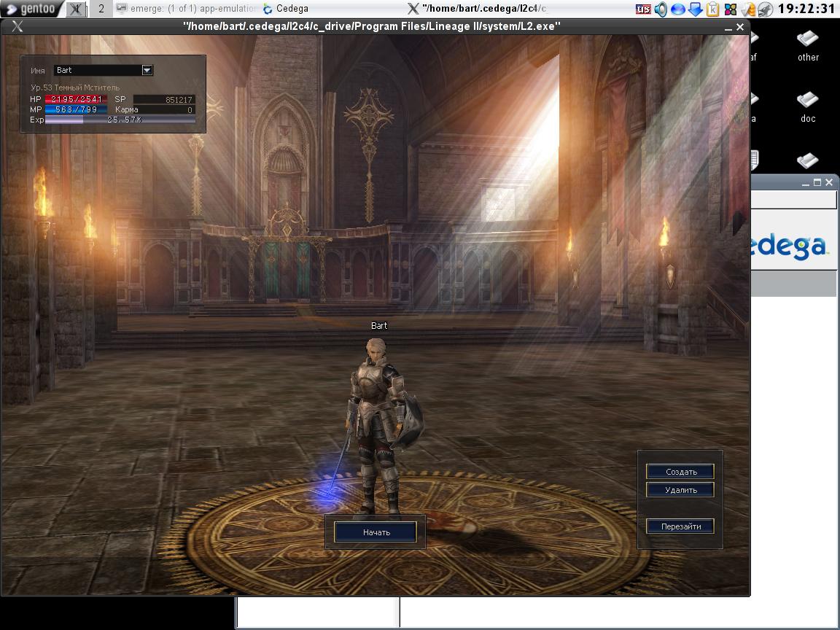Open the unlabeled folder icon below doc
This screenshot has height=630, width=840.
807,160
